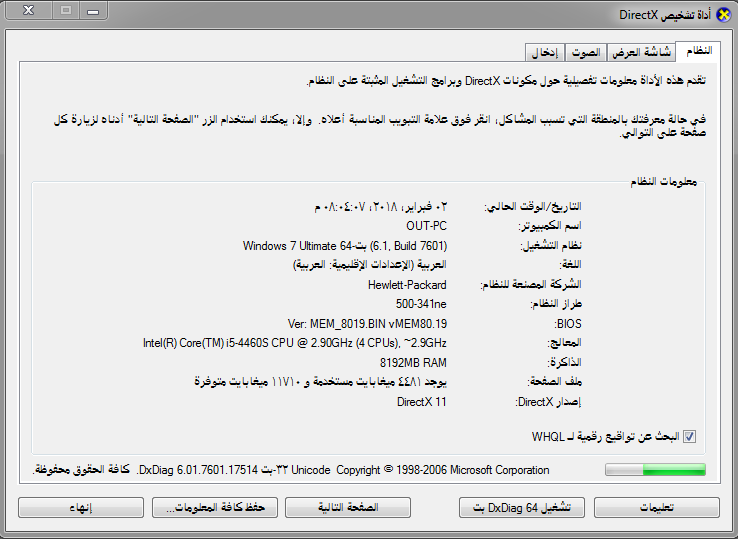The height and width of the screenshot is (539, 738).
Task: Toggle the WHQL digital signatures checkbox
Action: [x=690, y=436]
